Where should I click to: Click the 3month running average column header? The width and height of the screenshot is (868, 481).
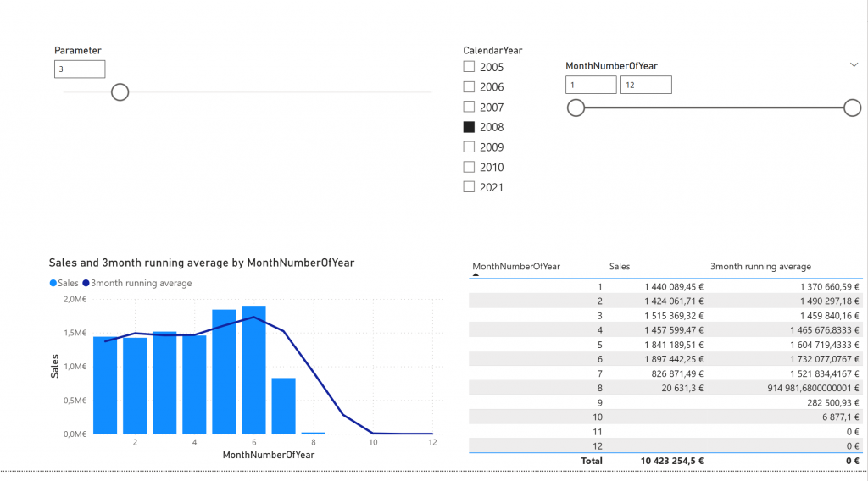(x=760, y=267)
